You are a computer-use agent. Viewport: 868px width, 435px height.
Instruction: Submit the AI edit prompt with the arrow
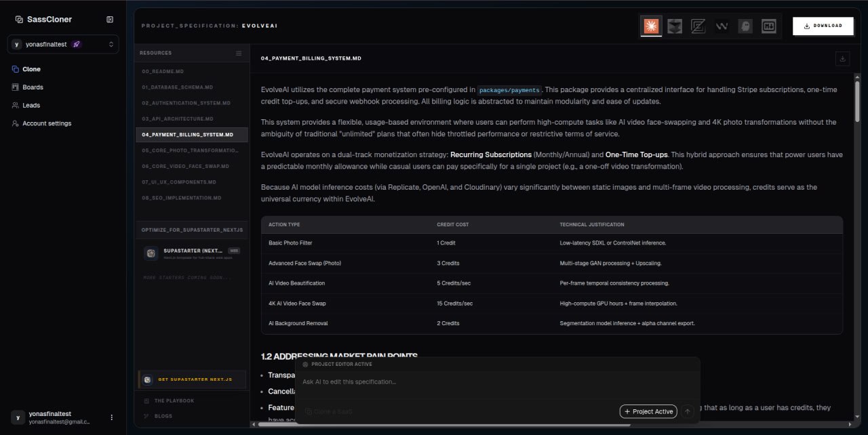pos(687,411)
